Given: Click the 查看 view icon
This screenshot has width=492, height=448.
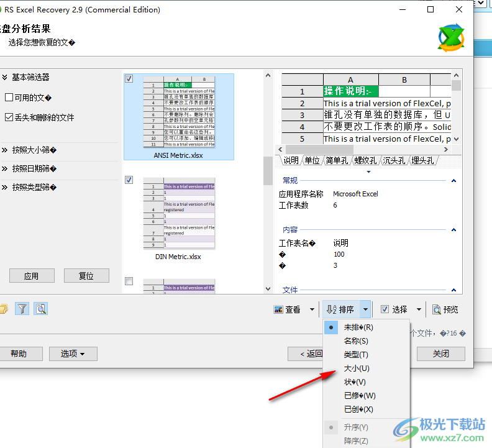Looking at the screenshot, I should point(278,309).
